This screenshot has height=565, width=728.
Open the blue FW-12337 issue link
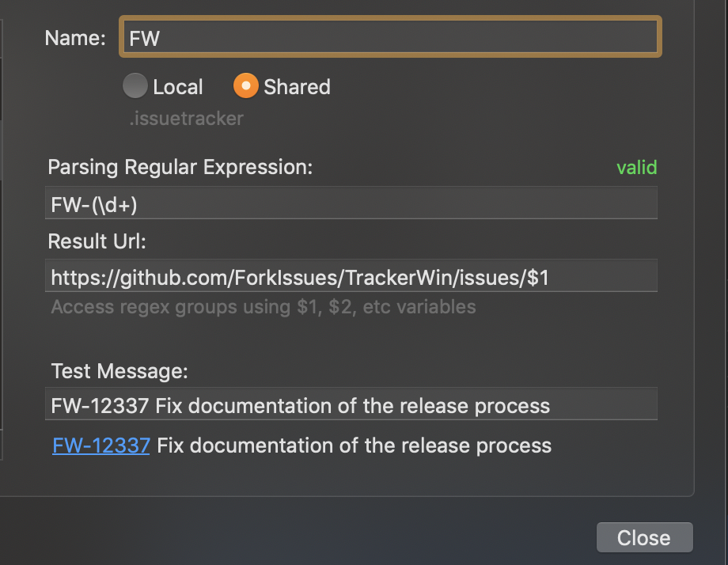coord(101,446)
